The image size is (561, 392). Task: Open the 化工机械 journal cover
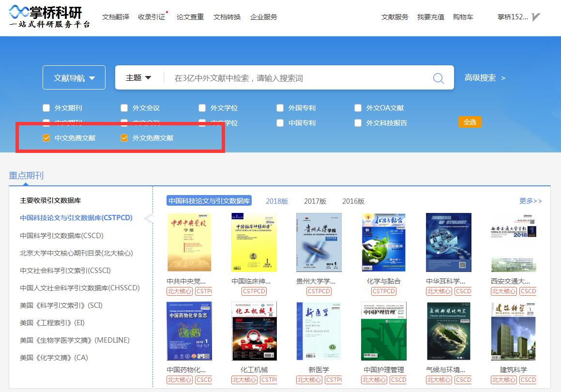pos(254,331)
